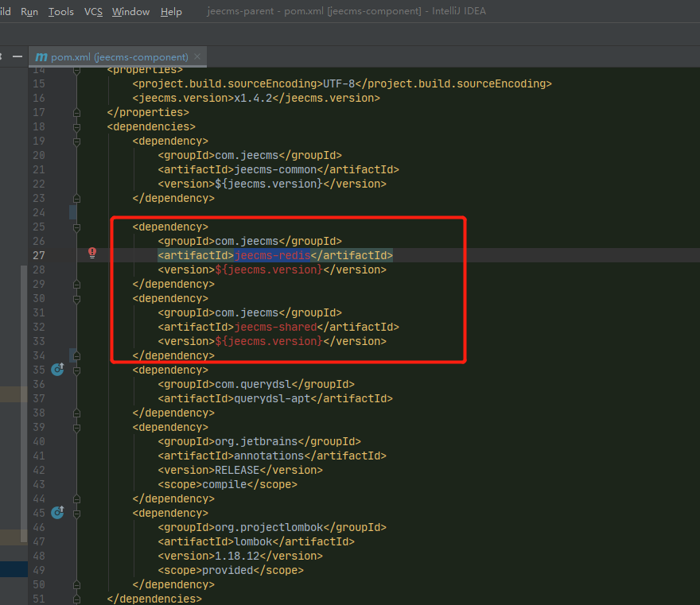Hide the tool window using the minus icon
Viewport: 700px width, 605px height.
point(17,56)
